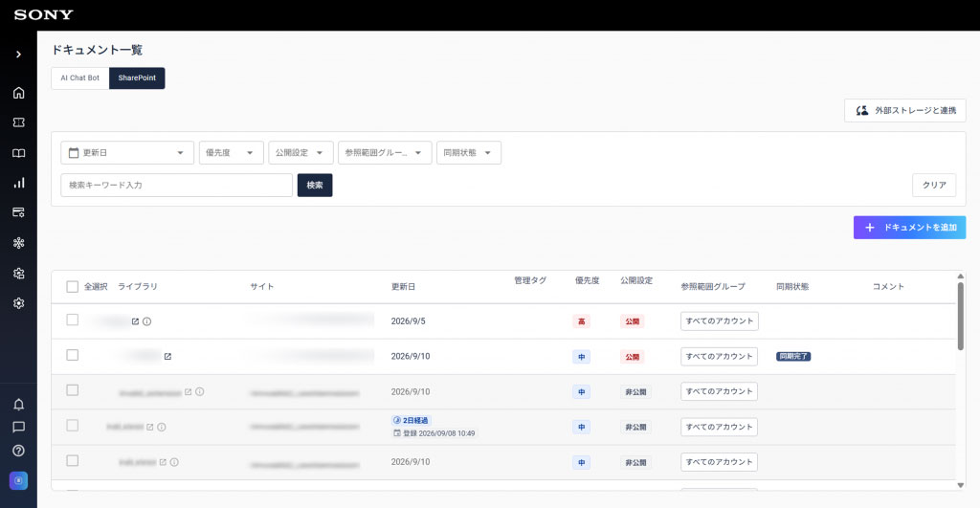Click the 検索 button
This screenshot has height=508, width=980.
315,185
